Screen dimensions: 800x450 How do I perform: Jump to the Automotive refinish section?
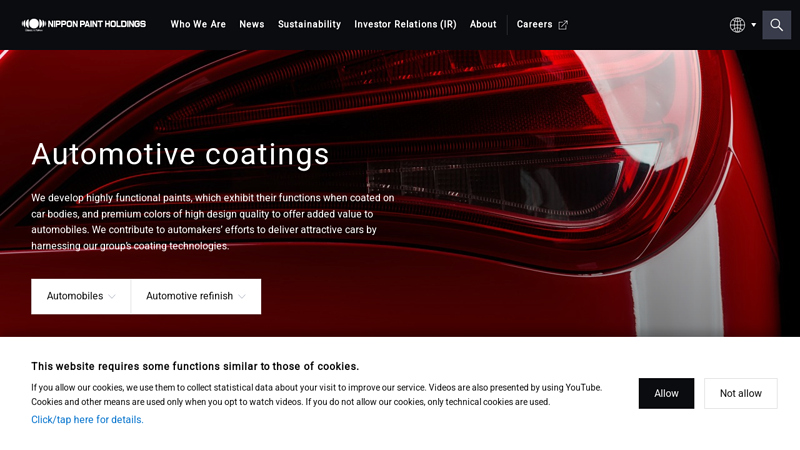pyautogui.click(x=196, y=296)
